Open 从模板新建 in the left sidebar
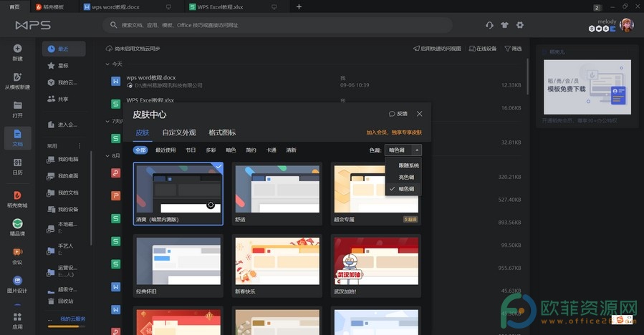Screen dimensions: 644x335 [x=17, y=81]
